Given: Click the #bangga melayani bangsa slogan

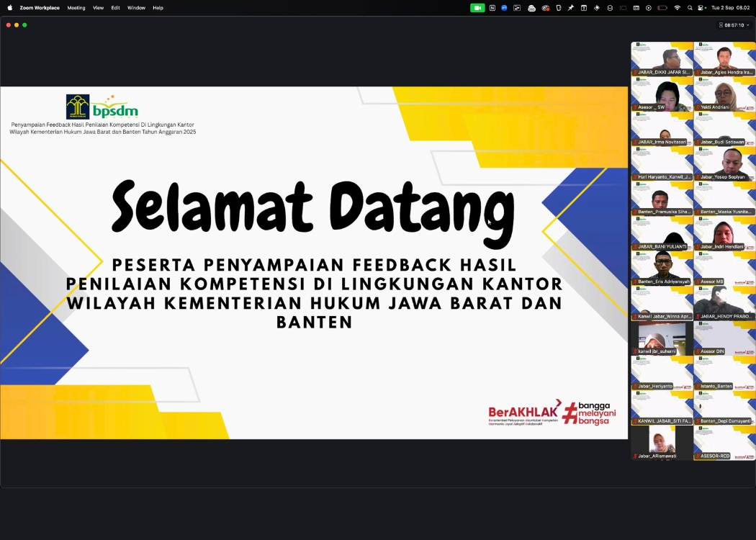Looking at the screenshot, I should point(589,413).
